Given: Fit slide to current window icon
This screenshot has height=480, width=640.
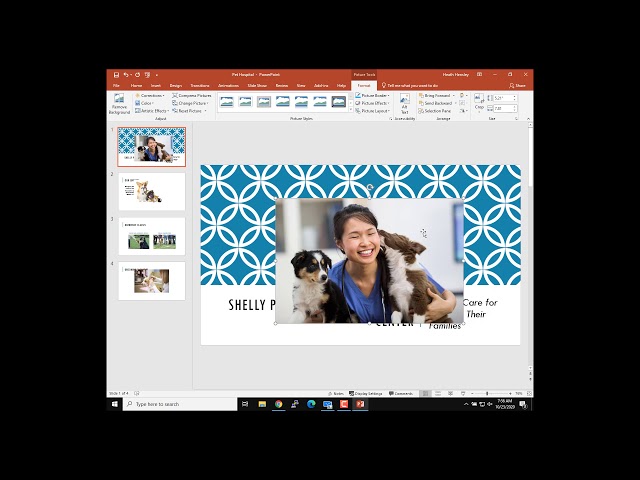Looking at the screenshot, I should pos(529,393).
